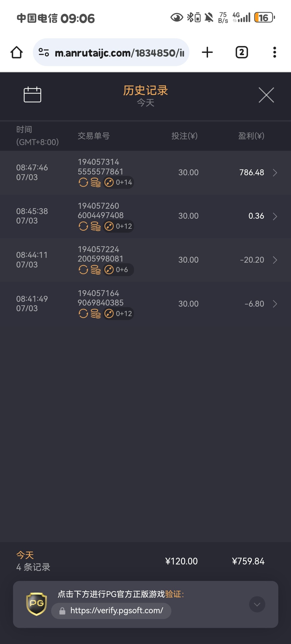The width and height of the screenshot is (291, 644).
Task: Expand the 08:45:38 record details chevron
Action: pos(275,216)
